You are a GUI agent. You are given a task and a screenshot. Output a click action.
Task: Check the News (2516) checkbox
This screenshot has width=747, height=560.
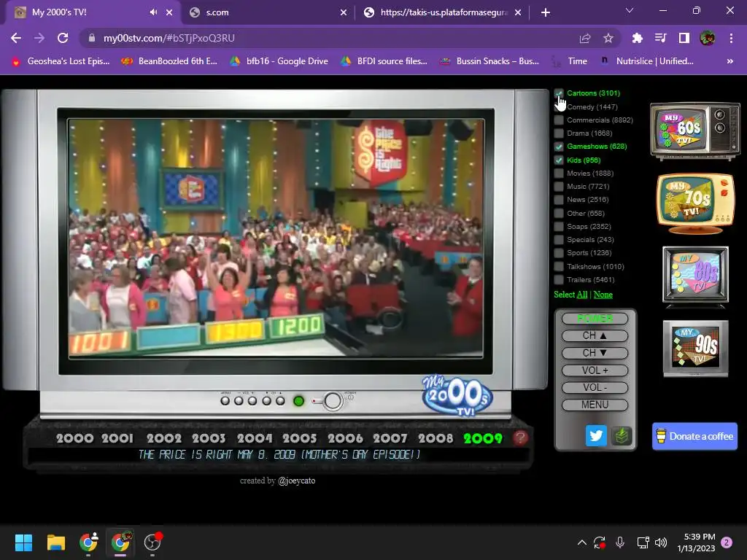tap(559, 200)
